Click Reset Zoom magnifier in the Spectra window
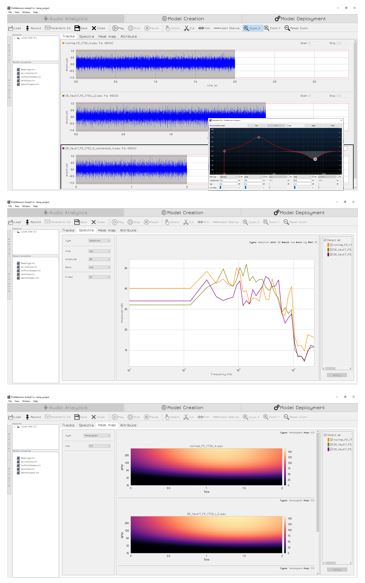 click(x=286, y=222)
